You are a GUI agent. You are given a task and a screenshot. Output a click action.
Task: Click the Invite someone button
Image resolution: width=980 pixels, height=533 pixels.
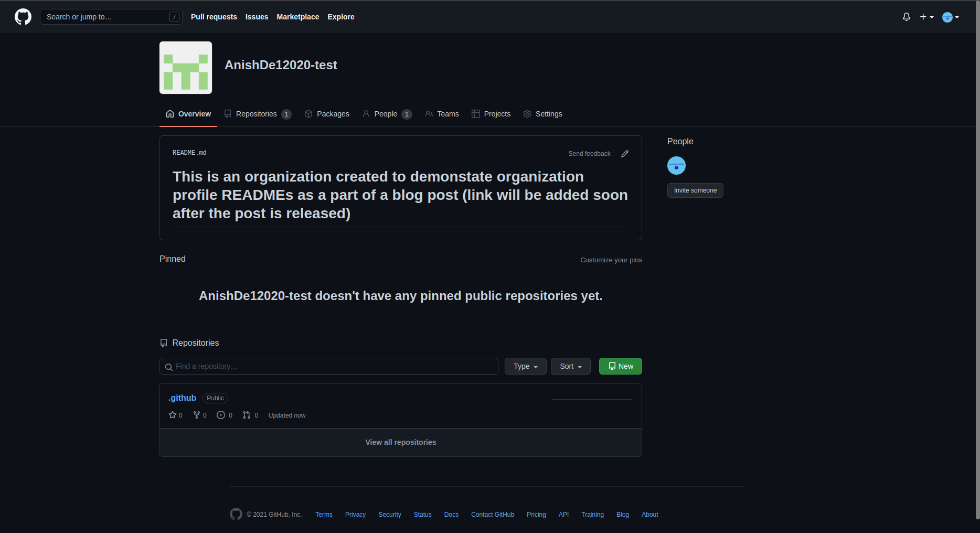[695, 190]
